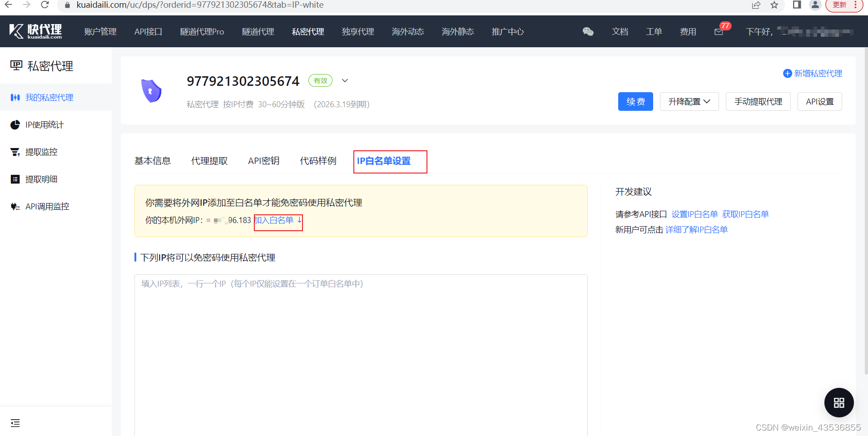Click the 开发建议 heading
This screenshot has width=868, height=436.
(x=634, y=192)
